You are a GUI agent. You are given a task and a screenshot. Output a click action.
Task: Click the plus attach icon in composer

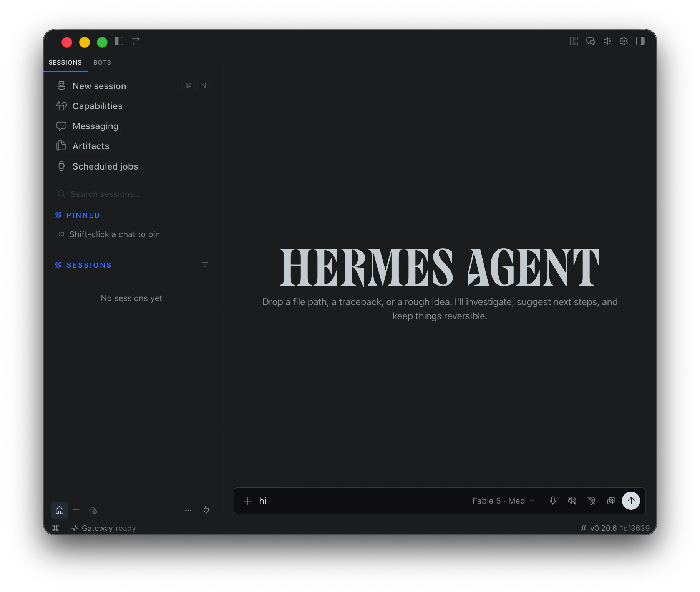click(x=248, y=501)
